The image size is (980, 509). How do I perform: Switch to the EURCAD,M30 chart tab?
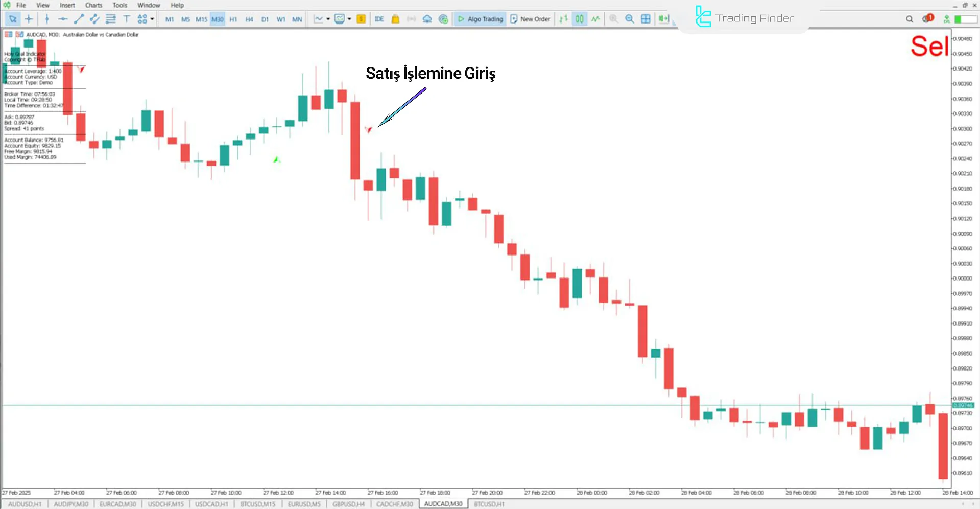point(117,504)
